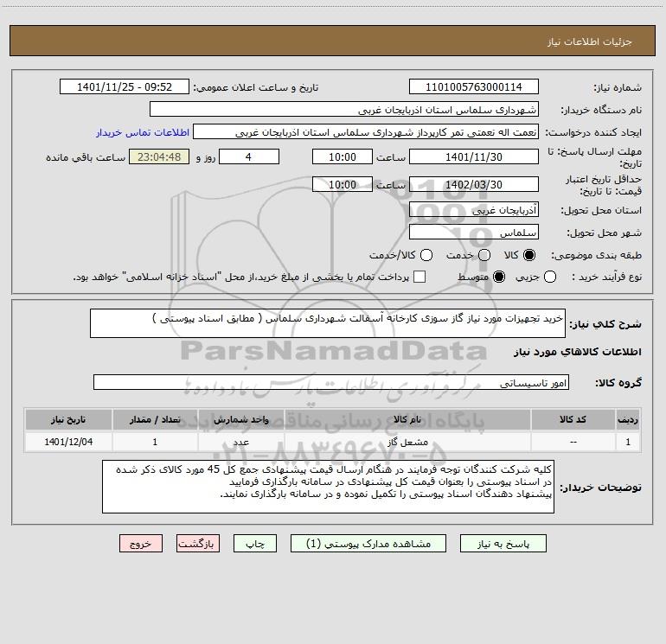
Task: Click the کد کالا column header
Action: click(x=573, y=419)
